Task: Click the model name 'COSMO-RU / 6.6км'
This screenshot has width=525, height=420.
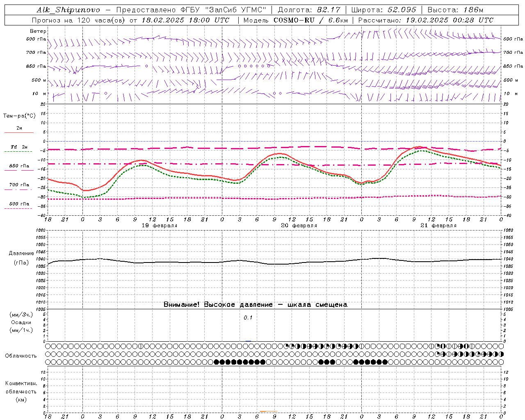Action: click(x=310, y=20)
